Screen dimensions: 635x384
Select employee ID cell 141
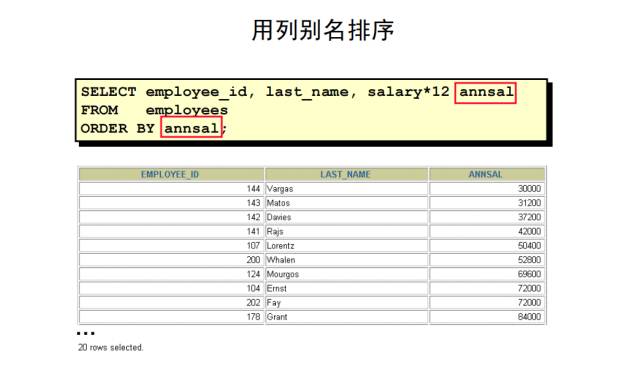point(171,231)
